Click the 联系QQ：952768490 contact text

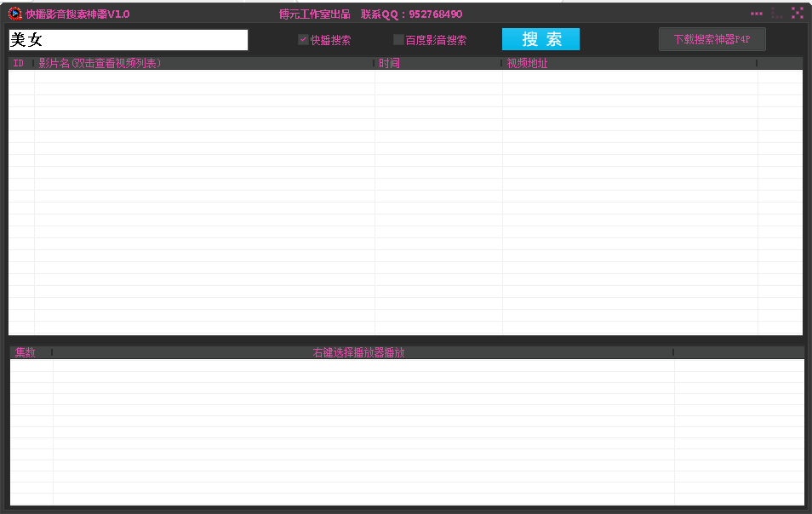click(x=412, y=14)
